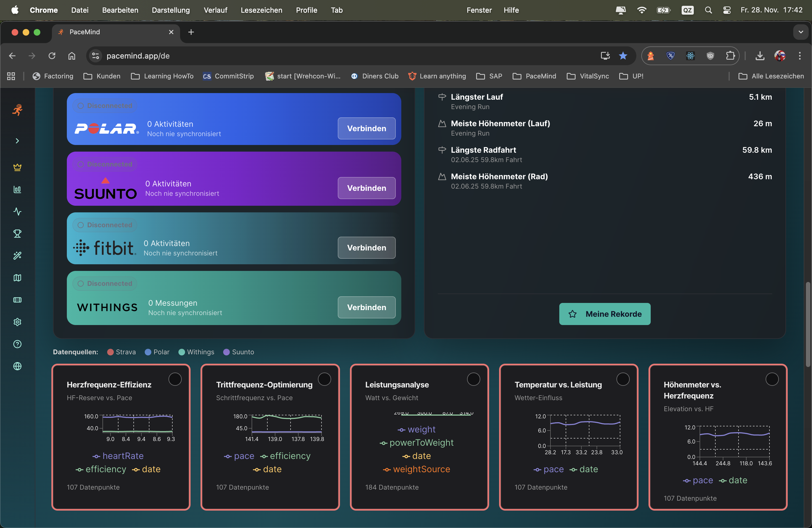Open the map icon in the sidebar

point(17,278)
